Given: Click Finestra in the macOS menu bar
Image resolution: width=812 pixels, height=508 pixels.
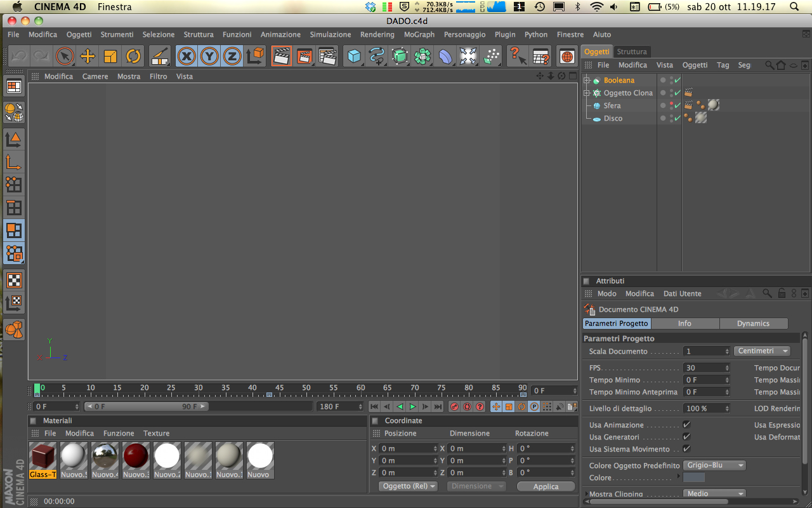Looking at the screenshot, I should point(115,7).
